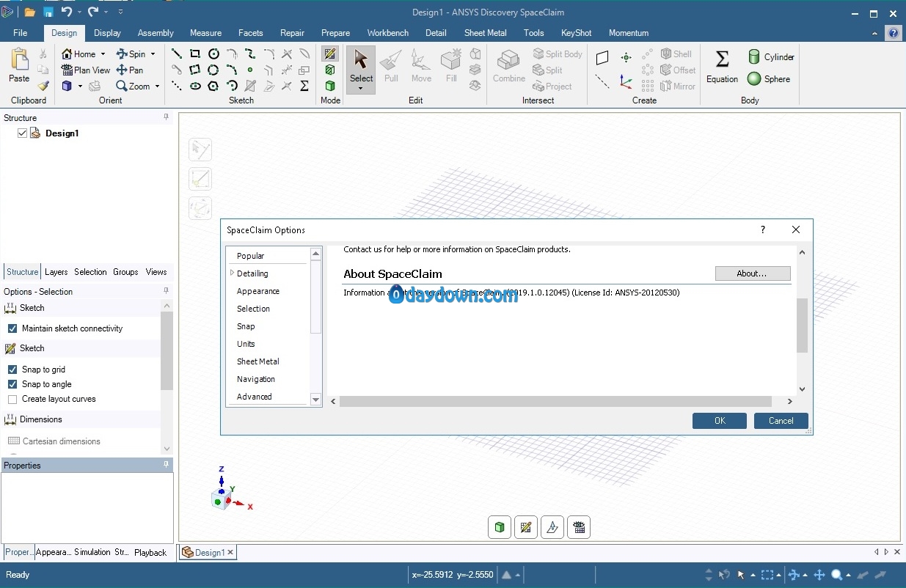Confirm options with the OK button
Viewport: 906px width, 588px height.
click(x=720, y=421)
